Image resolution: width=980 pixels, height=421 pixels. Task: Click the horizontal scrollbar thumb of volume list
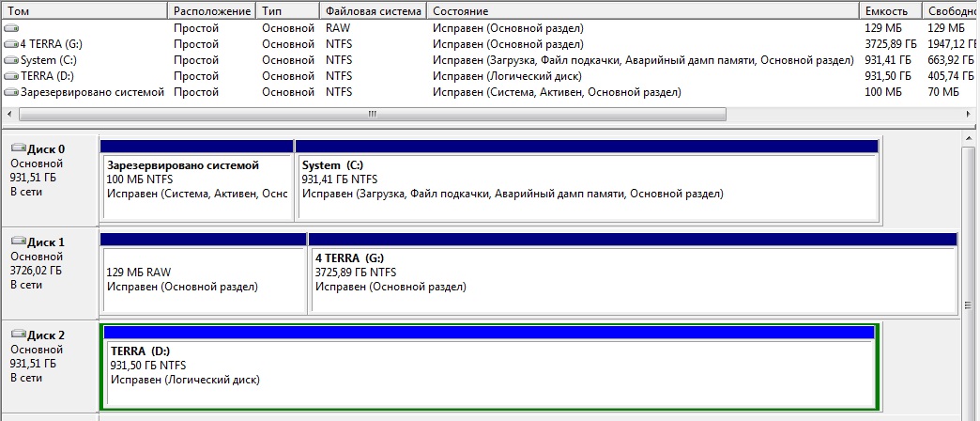pyautogui.click(x=373, y=115)
